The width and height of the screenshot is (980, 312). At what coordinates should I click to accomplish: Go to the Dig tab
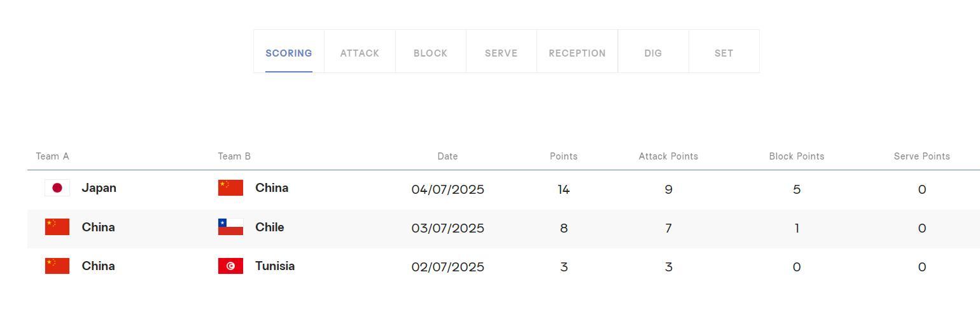[653, 53]
